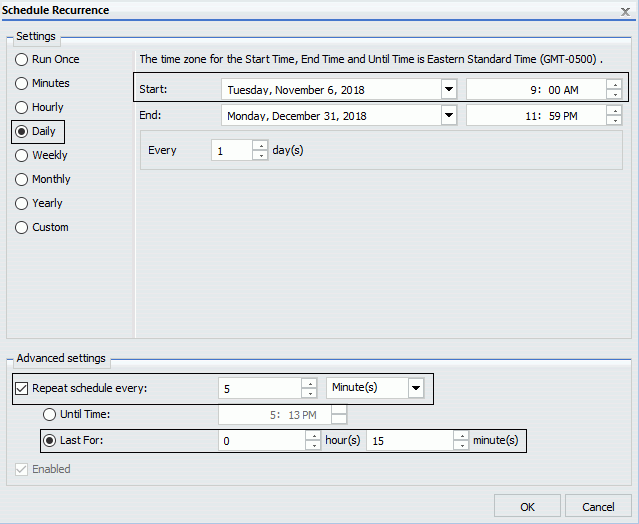Decrease the Start time with down arrow
This screenshot has width=639, height=524.
614,94
